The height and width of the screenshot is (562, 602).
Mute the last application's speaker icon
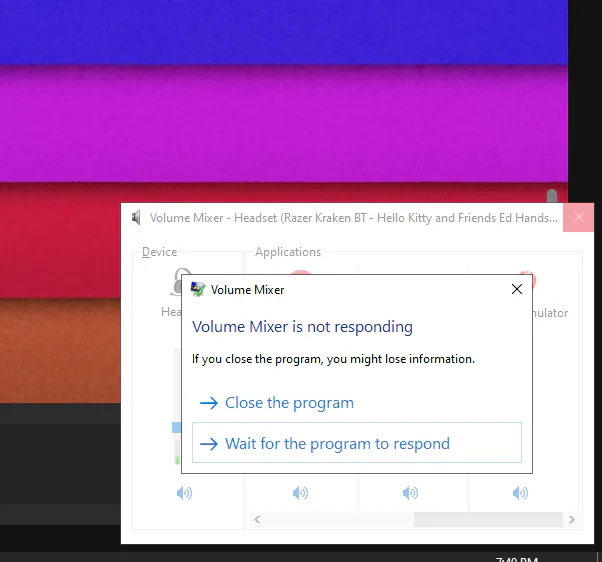tap(520, 493)
